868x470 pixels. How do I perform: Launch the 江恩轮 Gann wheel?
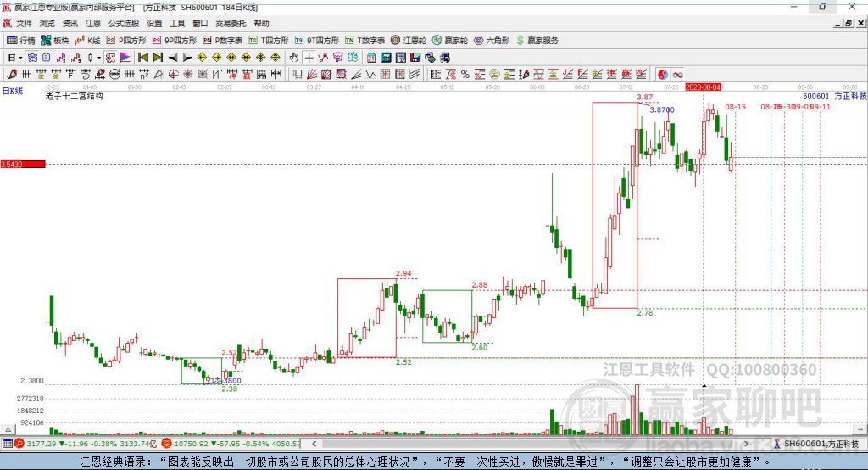(x=408, y=41)
